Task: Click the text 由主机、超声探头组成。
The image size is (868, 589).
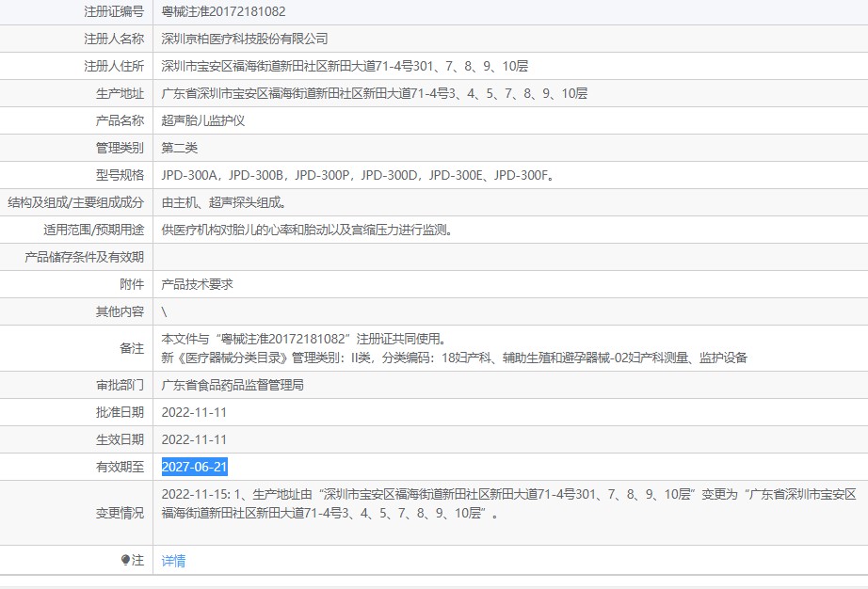Action: 224,202
